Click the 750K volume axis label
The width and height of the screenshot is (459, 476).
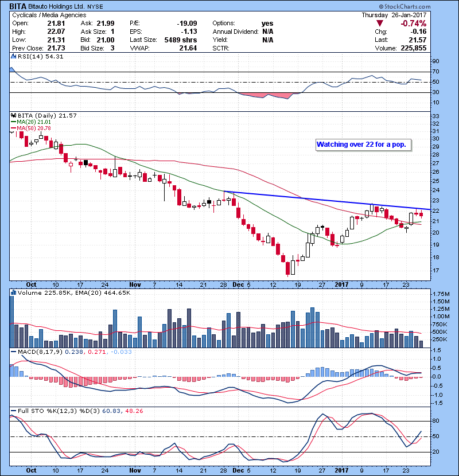pyautogui.click(x=439, y=324)
